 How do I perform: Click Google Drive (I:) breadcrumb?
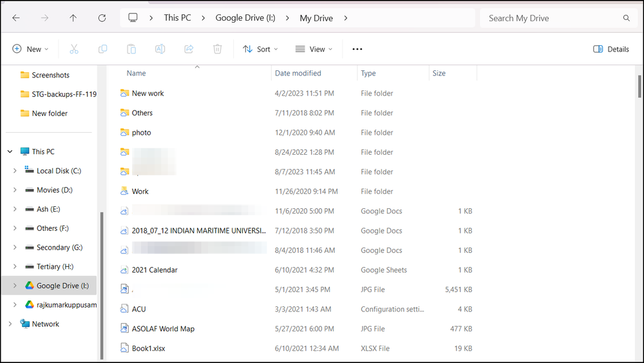click(245, 17)
